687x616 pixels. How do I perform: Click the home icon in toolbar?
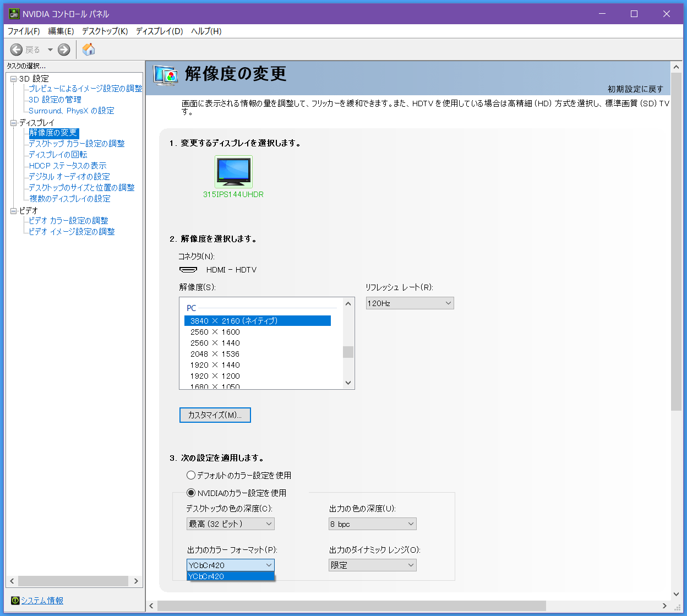89,50
